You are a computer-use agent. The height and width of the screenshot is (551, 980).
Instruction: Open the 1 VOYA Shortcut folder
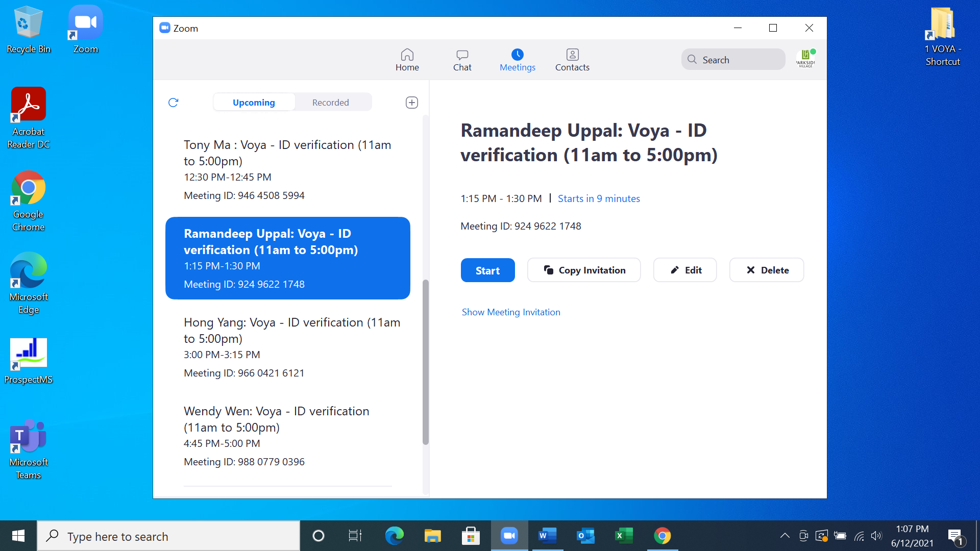point(942,36)
